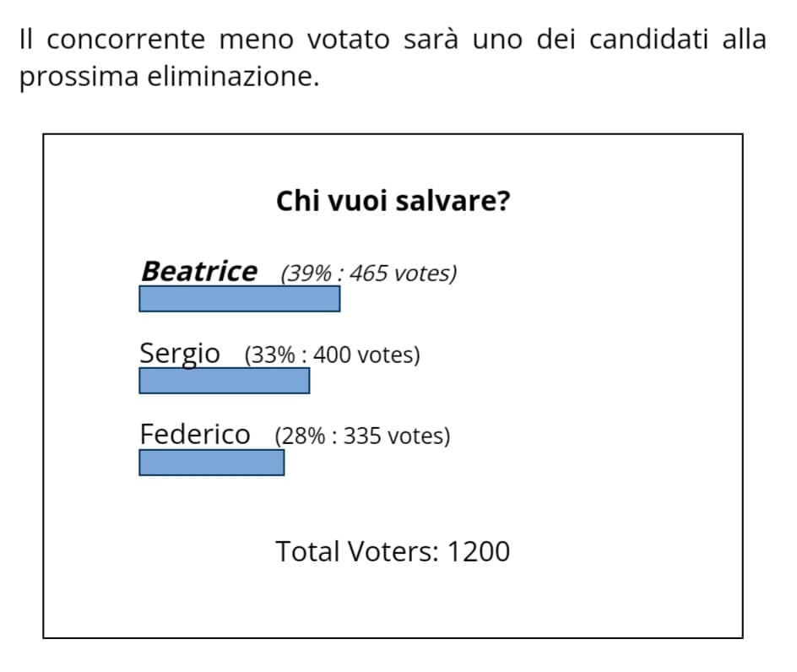
Task: Click Beatrice's blue vote bar
Action: point(240,299)
